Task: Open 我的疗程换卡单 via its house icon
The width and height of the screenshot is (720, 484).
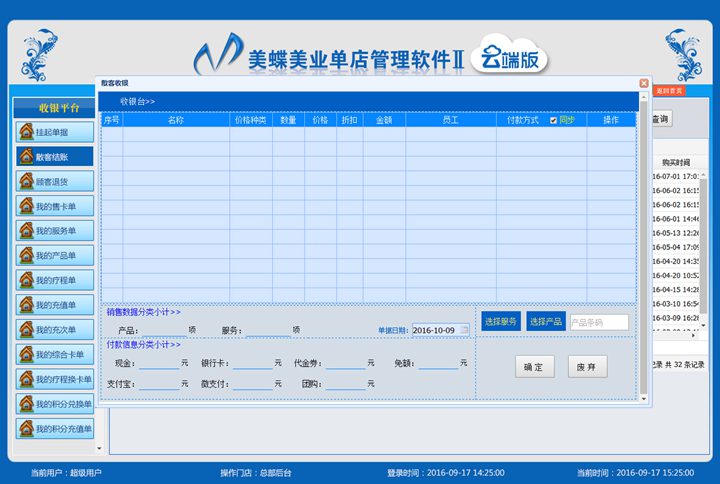Action: tap(26, 379)
